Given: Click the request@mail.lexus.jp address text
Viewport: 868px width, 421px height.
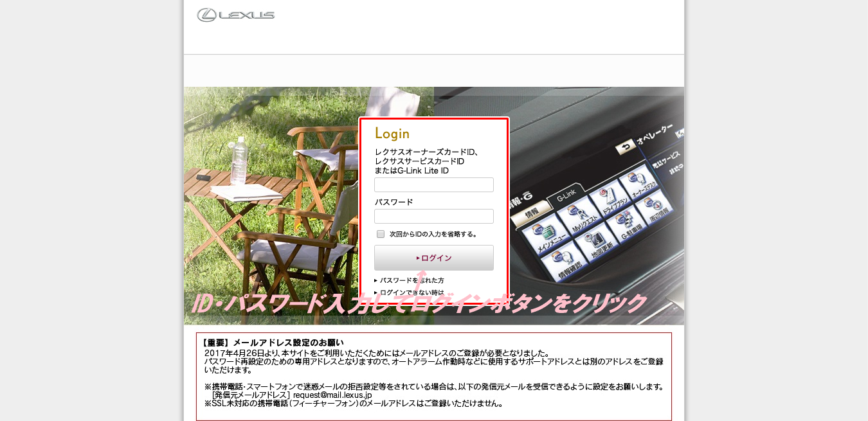Looking at the screenshot, I should tap(332, 395).
